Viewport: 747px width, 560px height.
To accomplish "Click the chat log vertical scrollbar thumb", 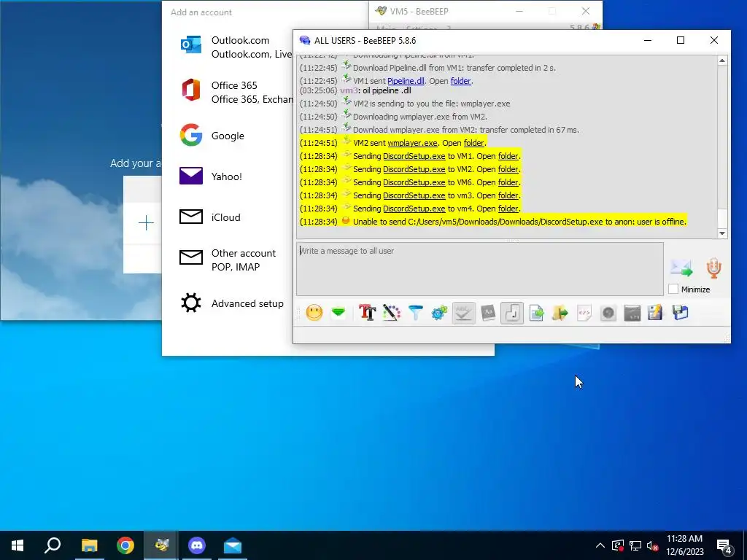I will click(x=722, y=218).
